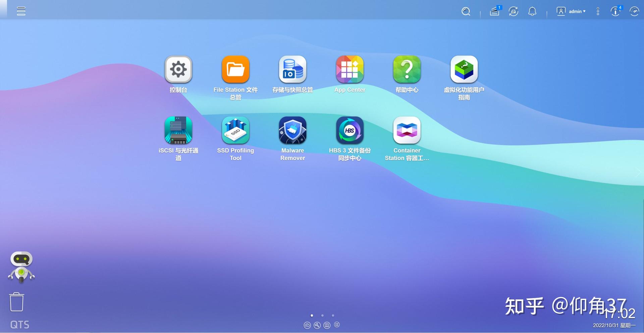Open background tasks icon with badge 1
This screenshot has height=333, width=644.
[495, 11]
